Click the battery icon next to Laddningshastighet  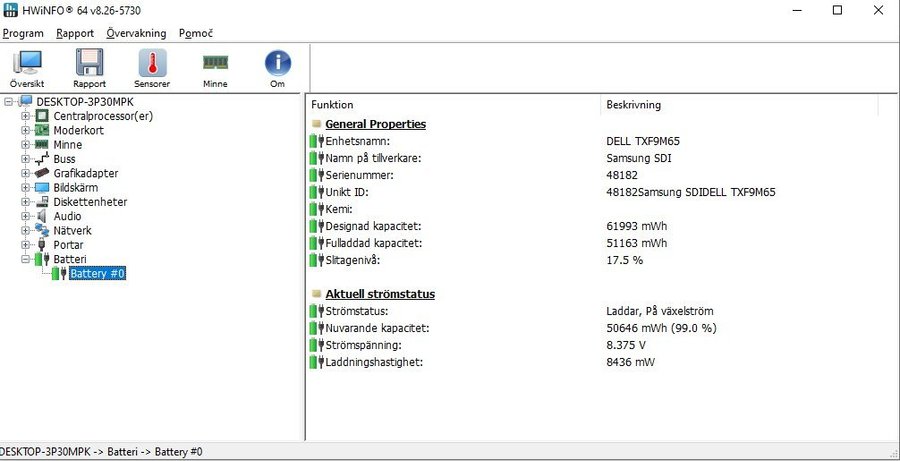317,362
